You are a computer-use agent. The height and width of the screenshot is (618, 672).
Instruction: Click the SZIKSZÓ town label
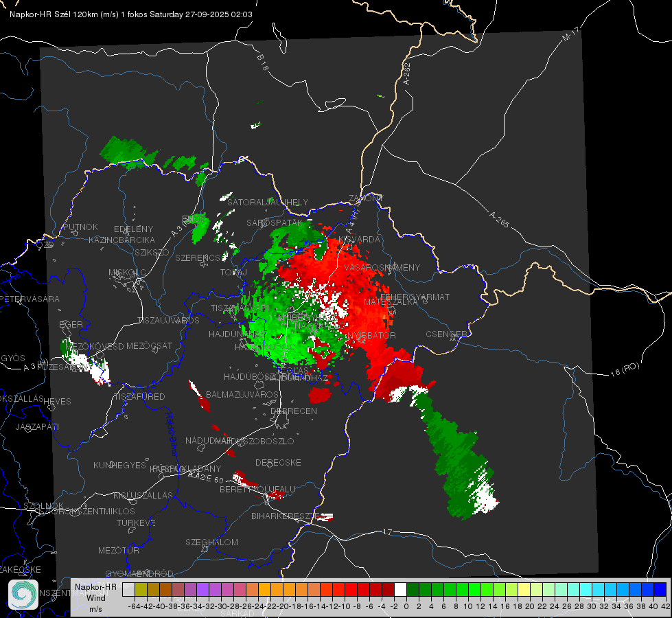(x=152, y=252)
